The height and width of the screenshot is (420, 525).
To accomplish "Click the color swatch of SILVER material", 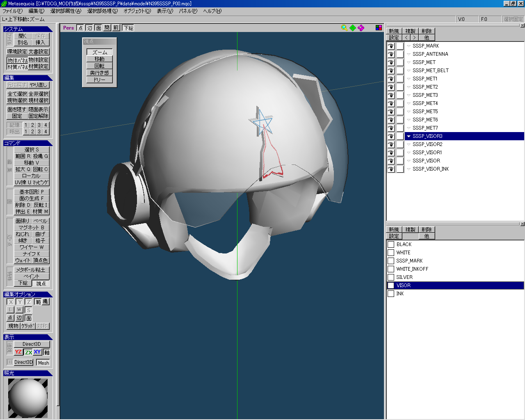I will (391, 277).
